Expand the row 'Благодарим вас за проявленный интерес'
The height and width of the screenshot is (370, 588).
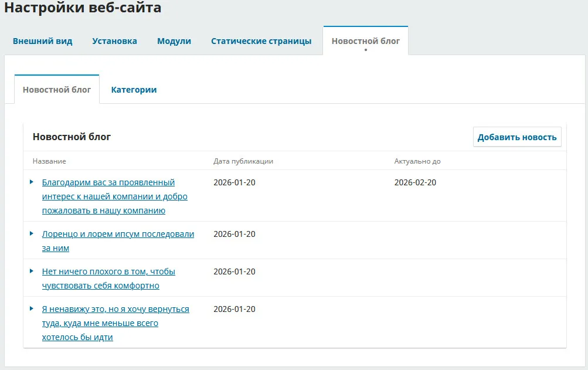[32, 182]
